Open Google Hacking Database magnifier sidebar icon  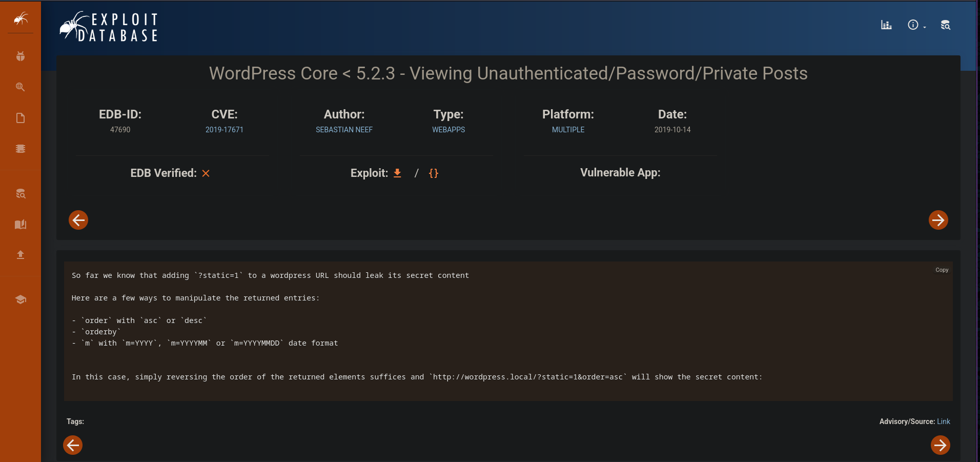click(21, 87)
